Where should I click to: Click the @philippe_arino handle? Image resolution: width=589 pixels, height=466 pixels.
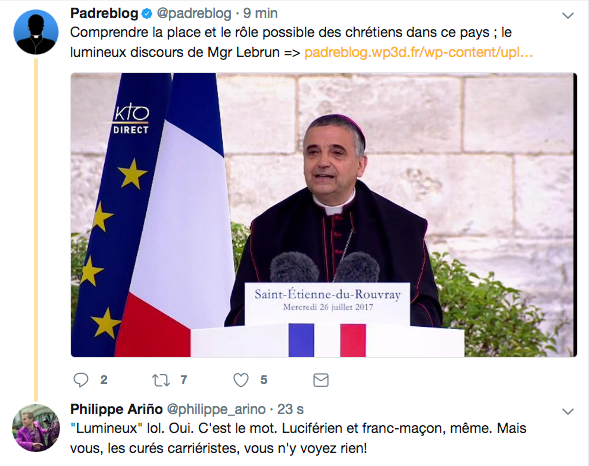click(x=216, y=409)
